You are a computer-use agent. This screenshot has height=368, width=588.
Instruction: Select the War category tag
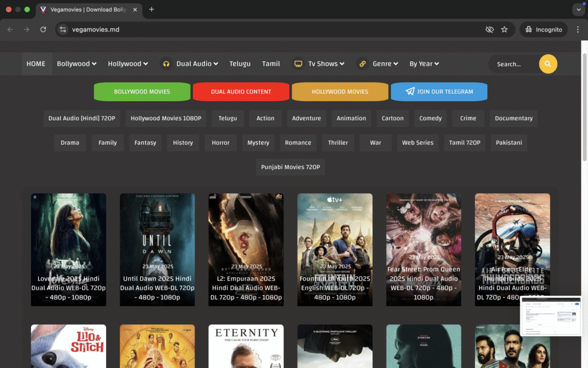(376, 143)
